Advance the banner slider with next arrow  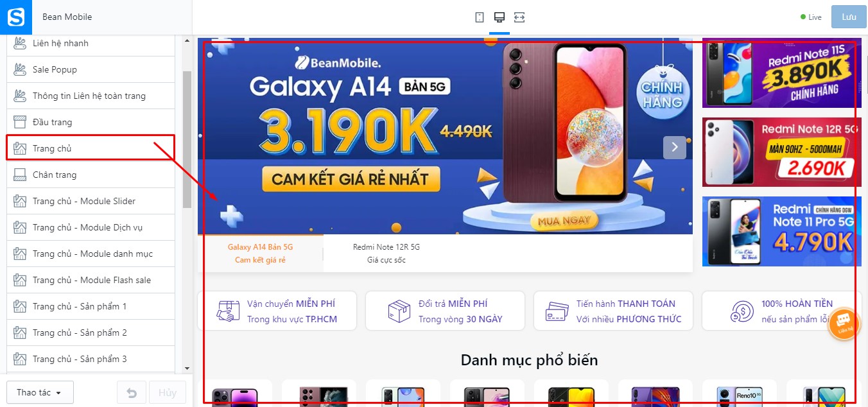675,147
